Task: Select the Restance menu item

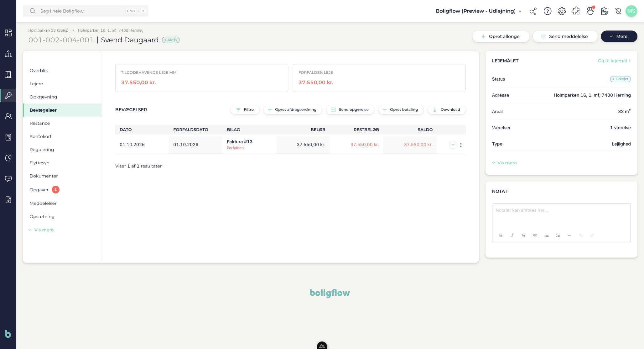Action: tap(62, 123)
